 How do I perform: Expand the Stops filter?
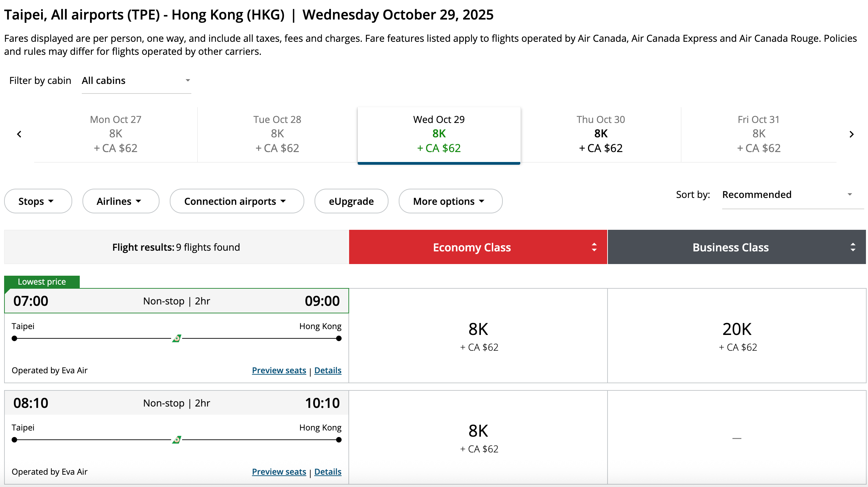coord(38,201)
